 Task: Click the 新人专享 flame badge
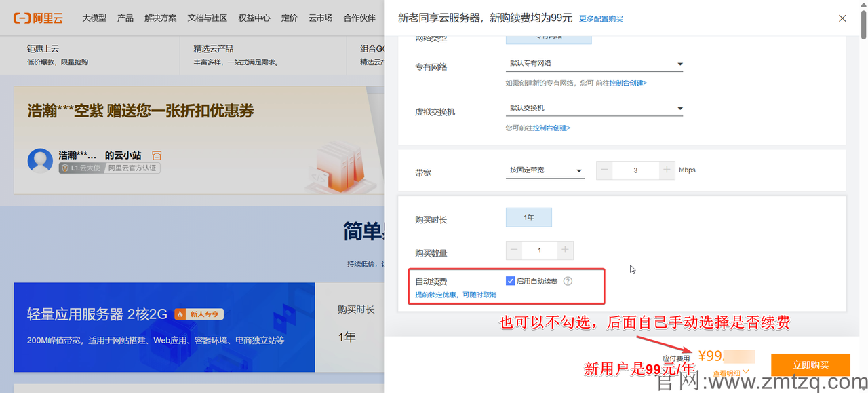(199, 314)
